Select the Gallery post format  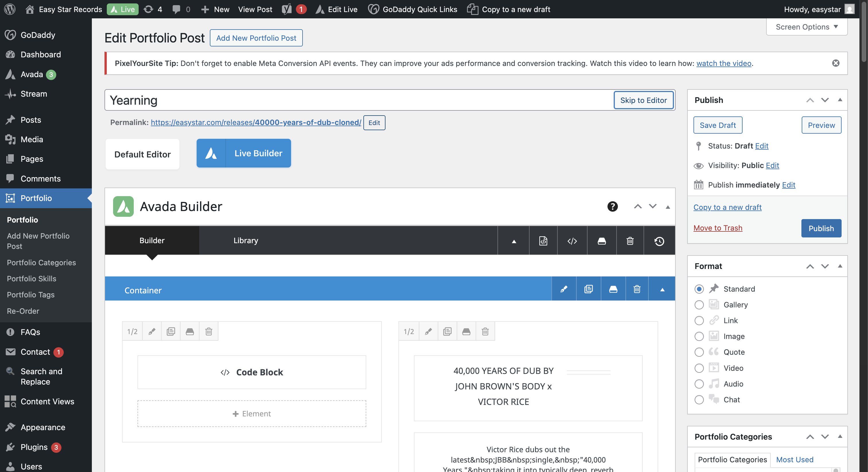[699, 305]
